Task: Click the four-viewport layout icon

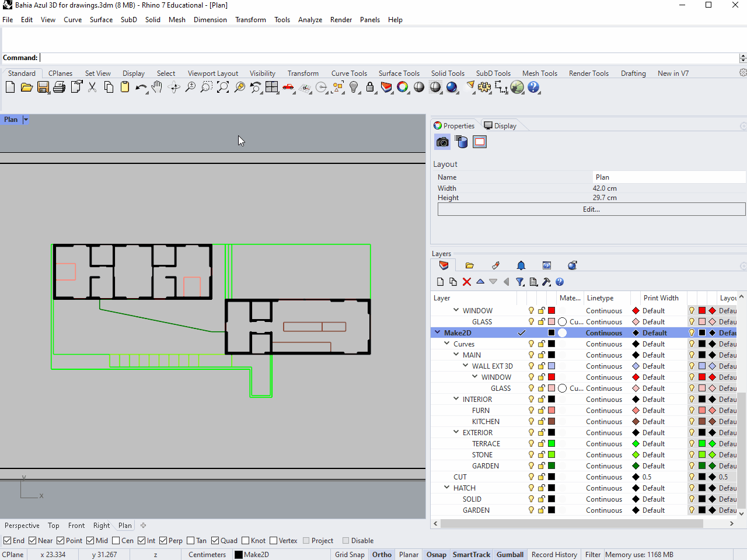Action: click(x=272, y=87)
